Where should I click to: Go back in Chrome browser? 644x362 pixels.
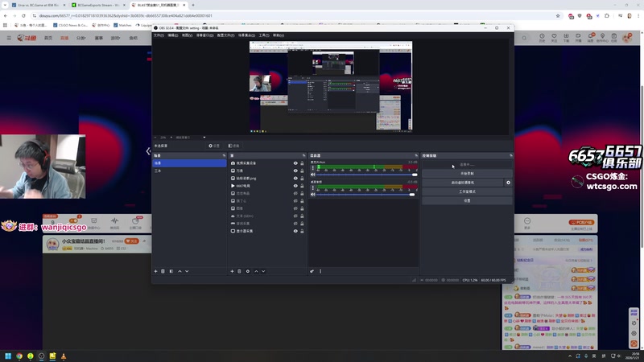6,15
